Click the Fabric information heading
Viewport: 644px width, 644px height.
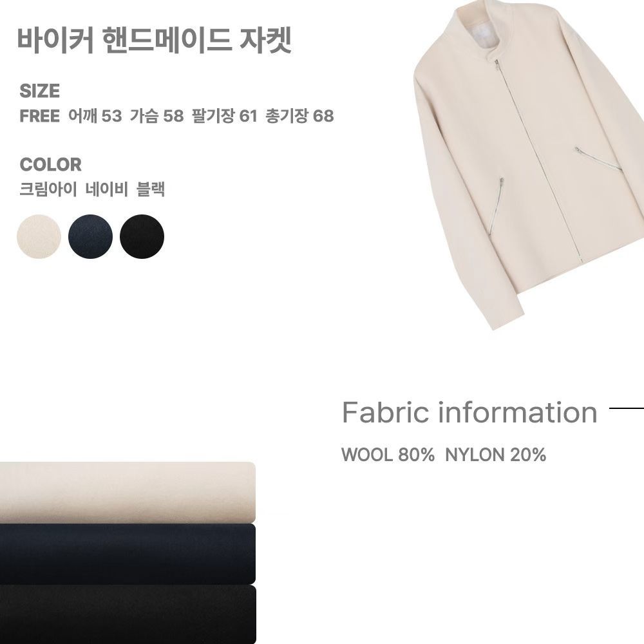[469, 412]
